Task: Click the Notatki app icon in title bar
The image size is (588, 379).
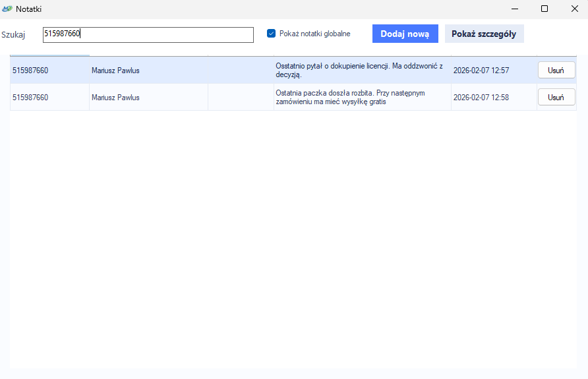Action: pos(7,9)
